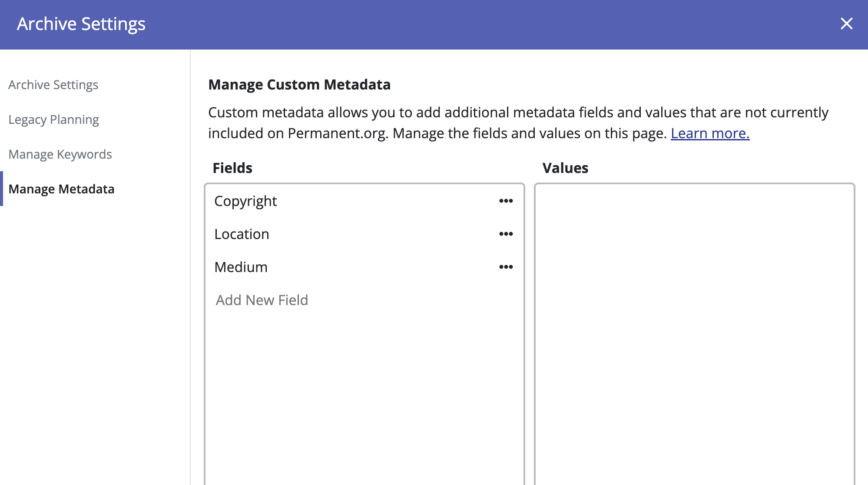Screen dimensions: 868x485
Task: Select the Medium metadata field
Action: coord(241,267)
